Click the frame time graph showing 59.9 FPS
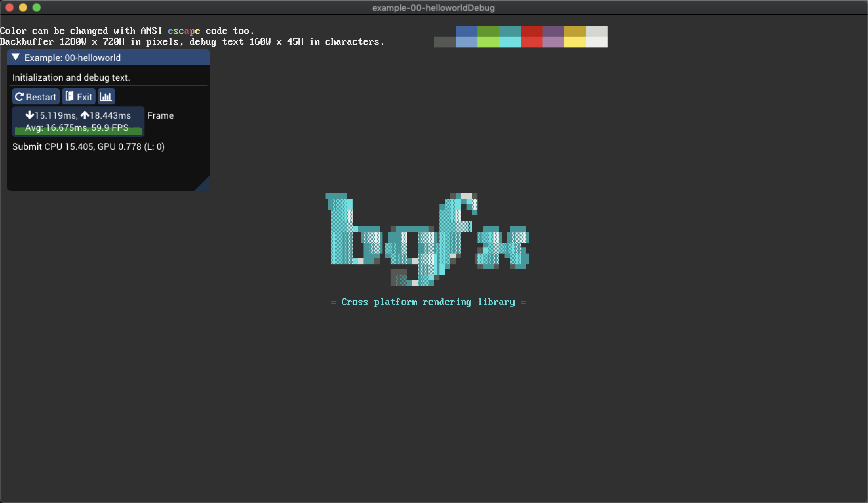This screenshot has width=868, height=503. pyautogui.click(x=78, y=128)
